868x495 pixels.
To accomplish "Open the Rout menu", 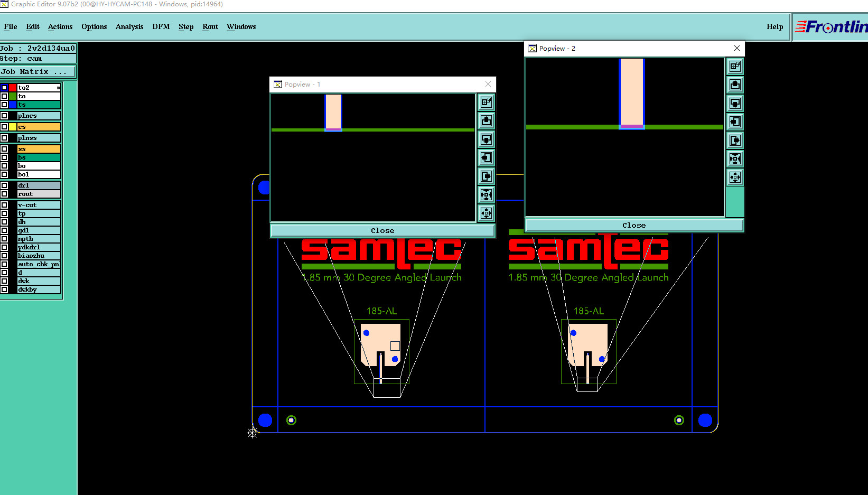I will pos(210,26).
